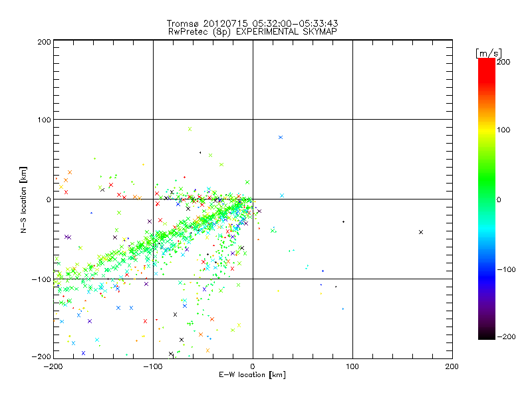Click the "0" tick label on the N-S axis
The height and width of the screenshot is (399, 532).
click(49, 199)
